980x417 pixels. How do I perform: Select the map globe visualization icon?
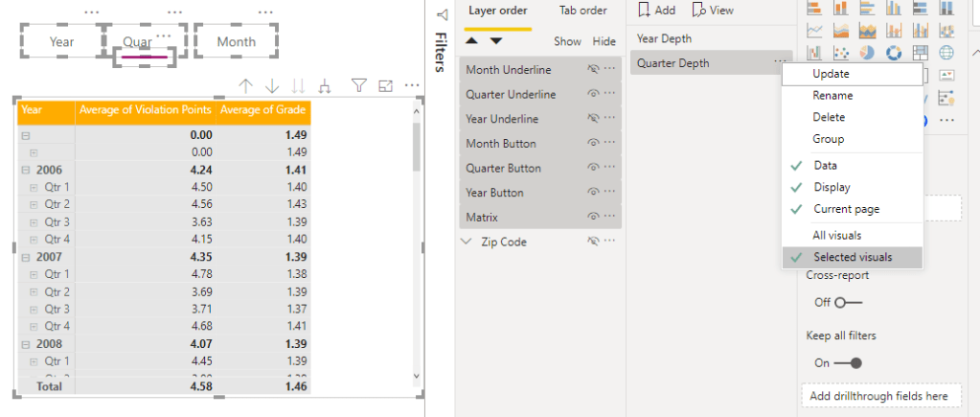coord(946,53)
